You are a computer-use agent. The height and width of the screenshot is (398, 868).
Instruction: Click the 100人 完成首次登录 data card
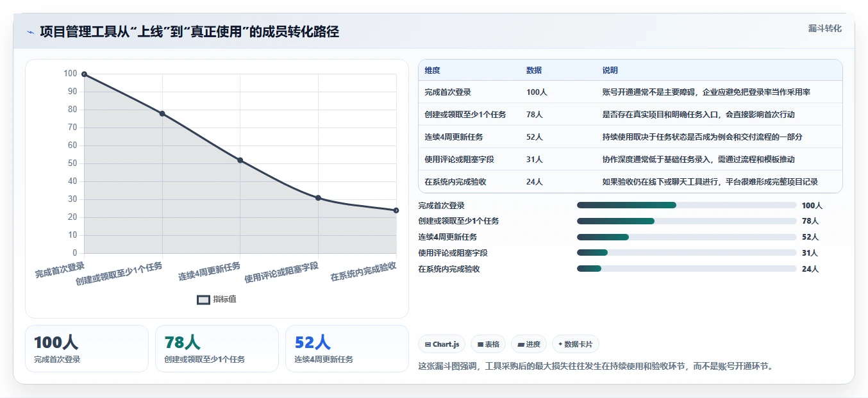click(x=87, y=349)
